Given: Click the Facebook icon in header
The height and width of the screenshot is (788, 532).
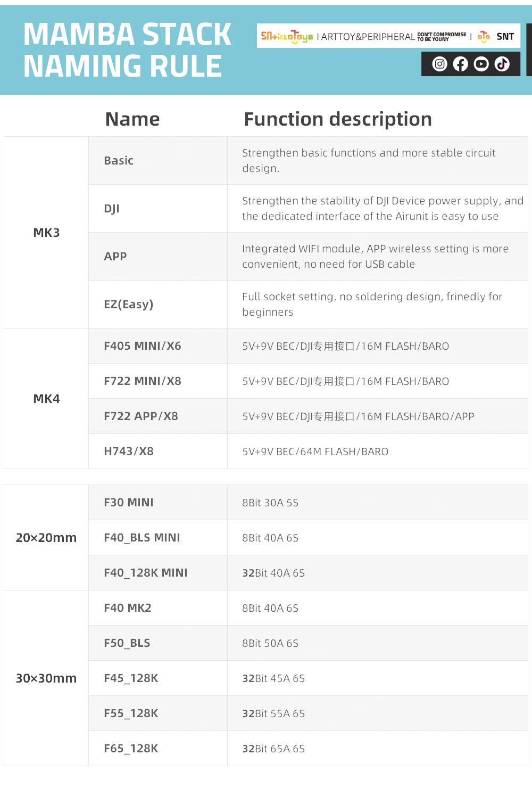Looking at the screenshot, I should (x=460, y=64).
